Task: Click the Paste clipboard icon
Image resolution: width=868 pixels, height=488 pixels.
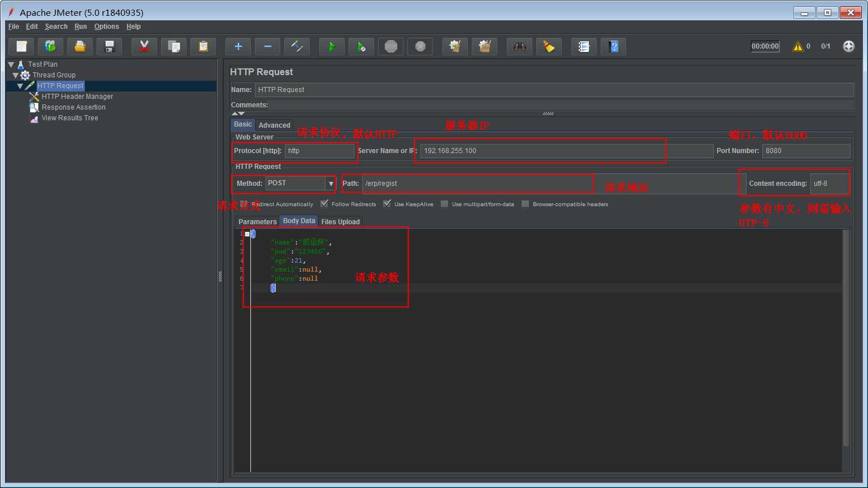Action: [x=203, y=46]
